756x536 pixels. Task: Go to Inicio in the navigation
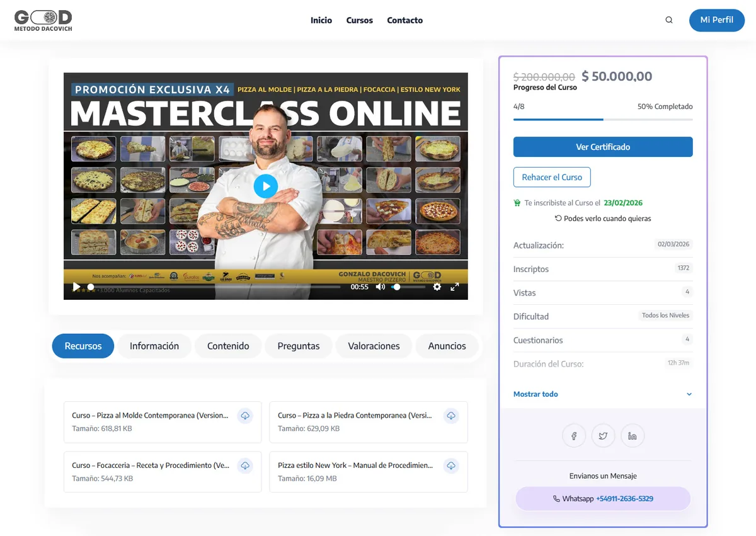pyautogui.click(x=321, y=20)
